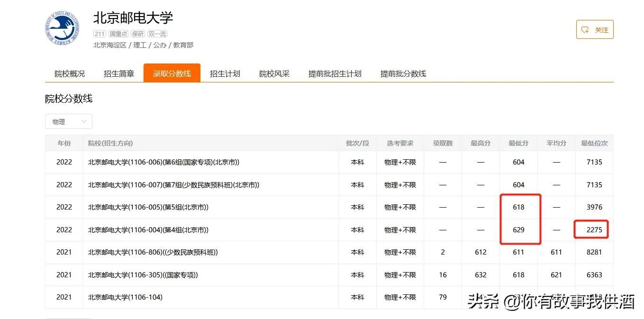Click the 最低位次 column header
The width and height of the screenshot is (644, 319).
(x=594, y=143)
